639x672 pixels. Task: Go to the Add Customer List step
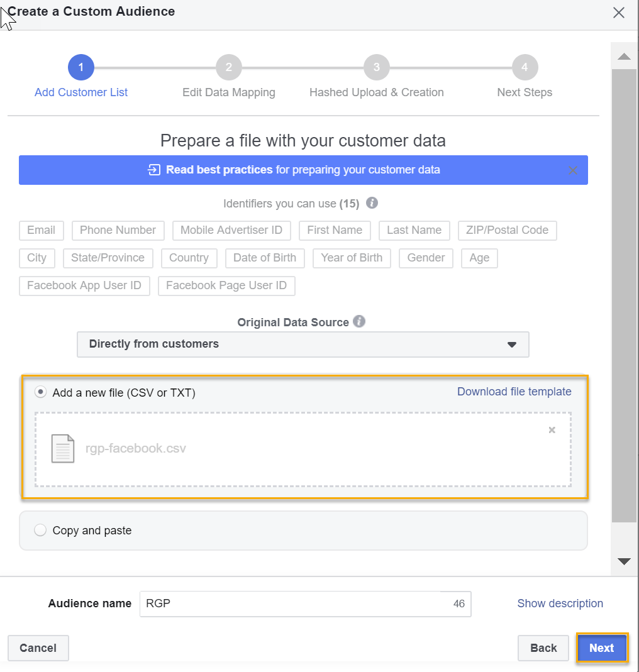81,92
